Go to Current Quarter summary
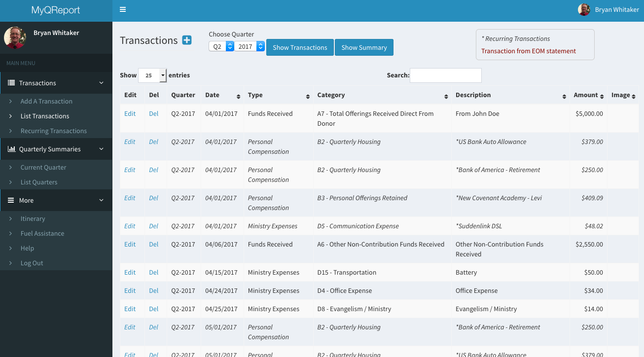The height and width of the screenshot is (357, 644). [43, 167]
